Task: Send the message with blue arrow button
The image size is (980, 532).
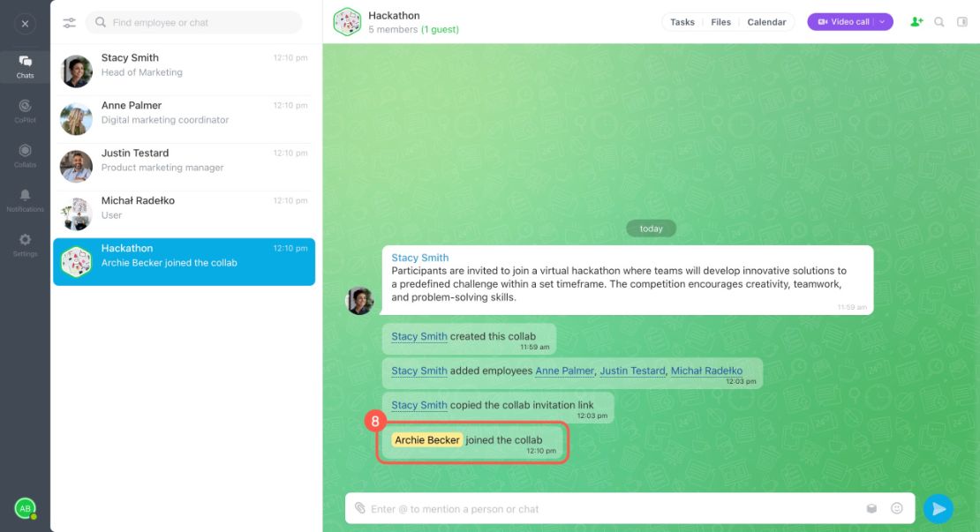Action: click(x=939, y=509)
